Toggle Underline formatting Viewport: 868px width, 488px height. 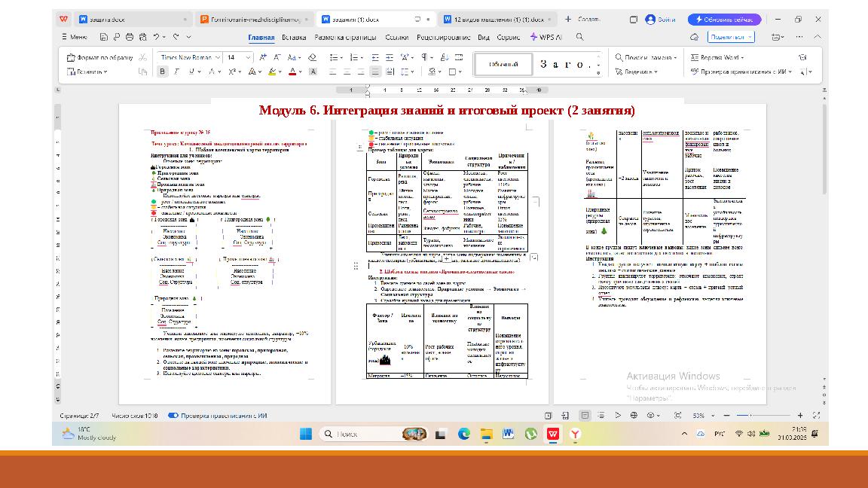coord(191,72)
